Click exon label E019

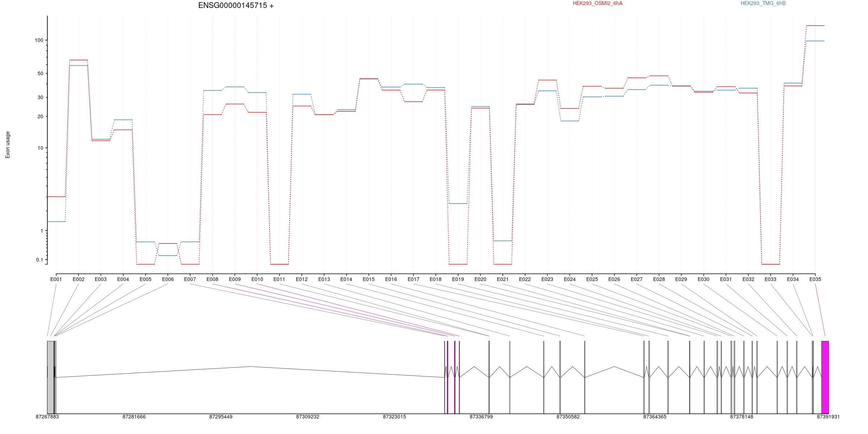click(x=458, y=279)
